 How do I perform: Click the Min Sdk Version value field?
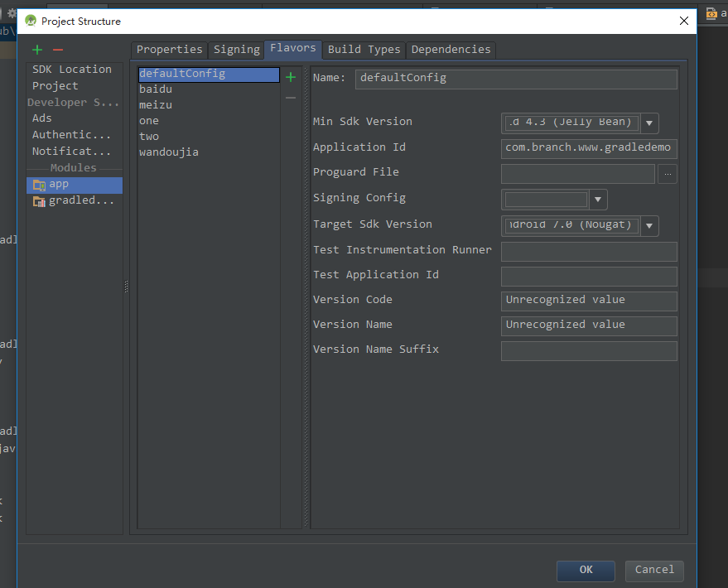point(571,123)
